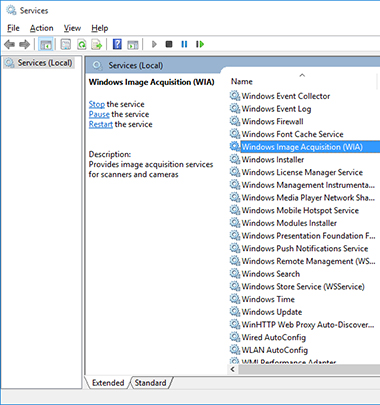Click gear icon beside Windows Installer
This screenshot has height=405, width=380.
click(235, 159)
